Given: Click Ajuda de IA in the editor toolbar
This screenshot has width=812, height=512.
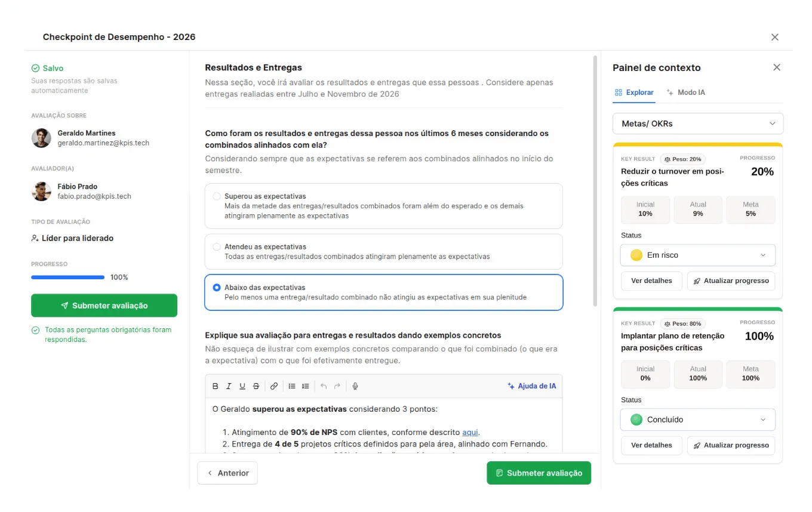Looking at the screenshot, I should tap(531, 386).
